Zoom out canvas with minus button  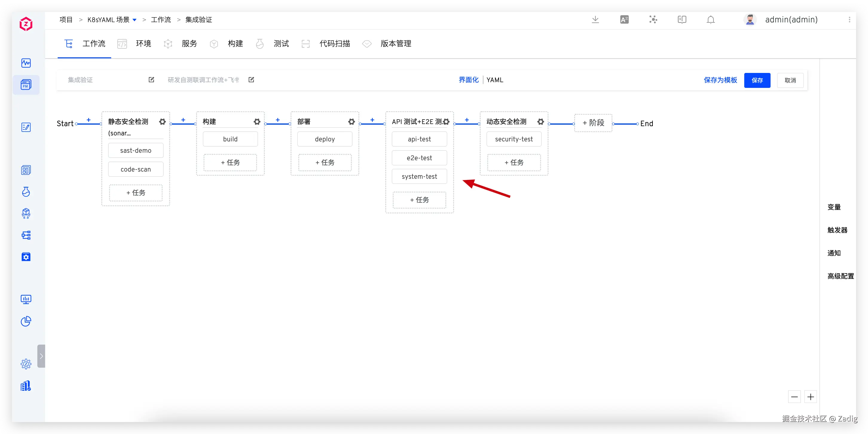click(x=794, y=397)
